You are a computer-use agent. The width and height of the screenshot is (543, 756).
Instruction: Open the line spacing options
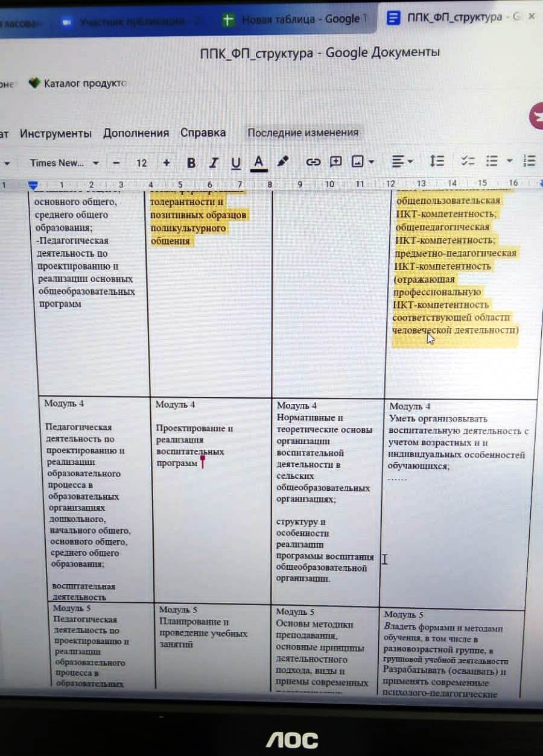(x=437, y=161)
